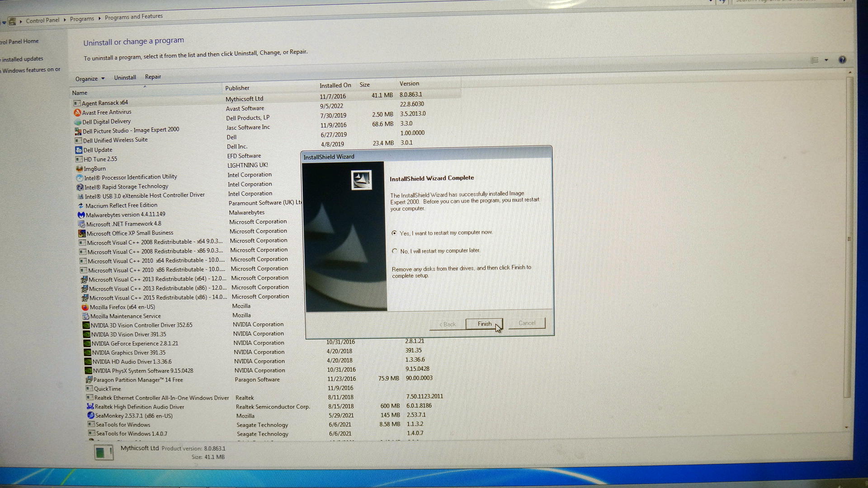This screenshot has width=868, height=488.
Task: Click the Realtek High Definition Audio Driver icon
Action: (90, 407)
